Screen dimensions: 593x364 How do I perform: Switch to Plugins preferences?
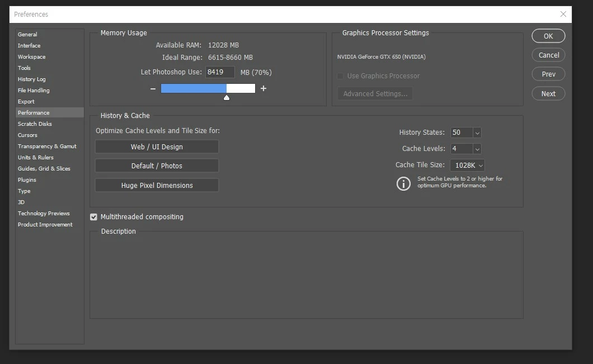[x=49, y=180]
